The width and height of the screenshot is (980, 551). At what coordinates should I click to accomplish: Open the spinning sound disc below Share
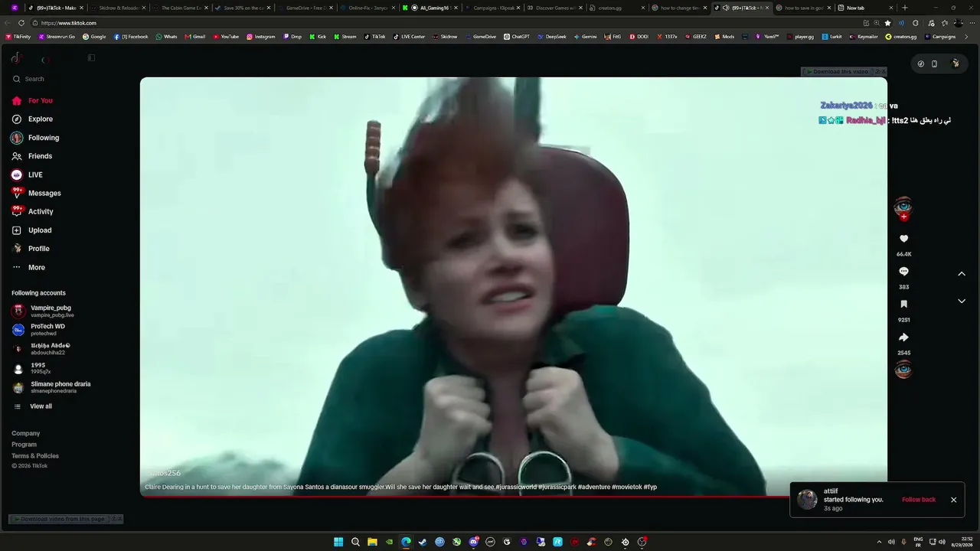coord(903,370)
